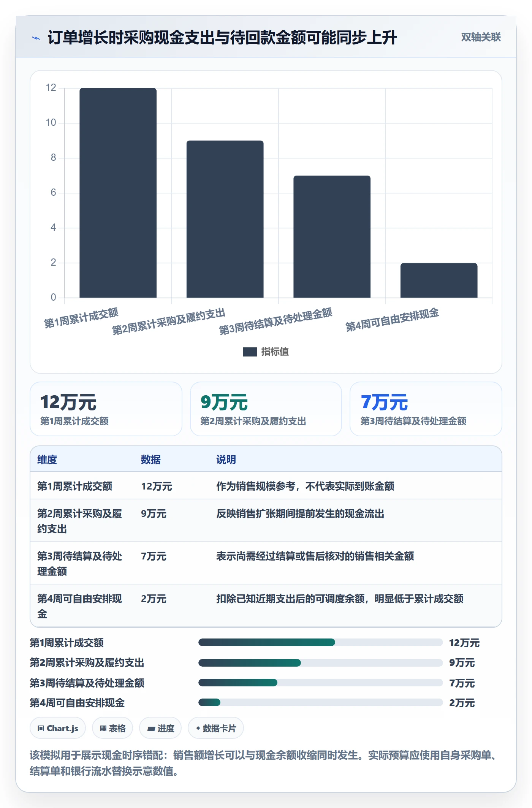Click the y-axis label 10

click(51, 122)
